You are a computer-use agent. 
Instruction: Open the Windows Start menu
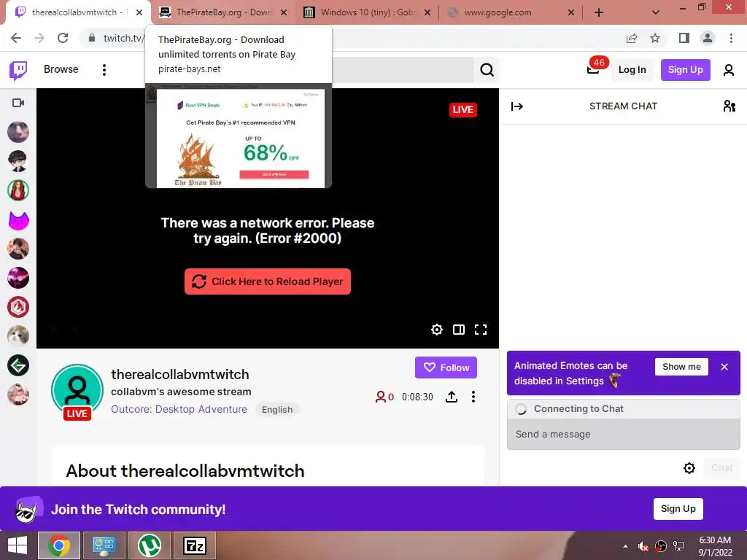[x=18, y=545]
